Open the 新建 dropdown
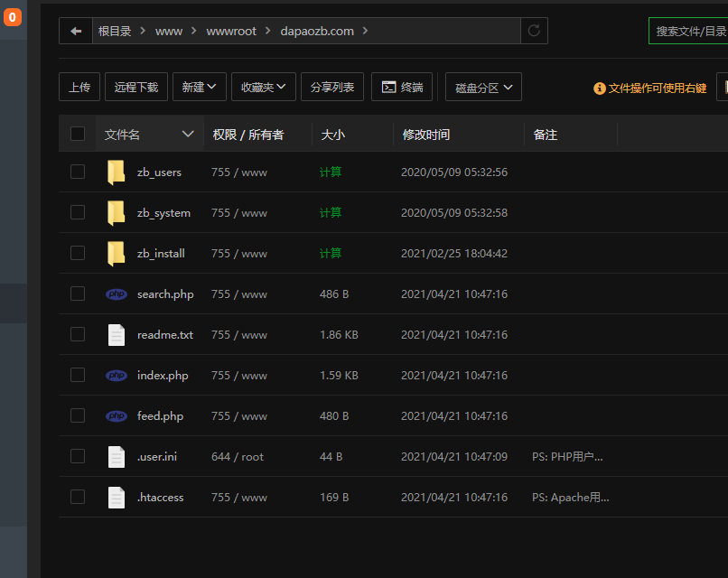The width and height of the screenshot is (728, 578). tap(200, 87)
